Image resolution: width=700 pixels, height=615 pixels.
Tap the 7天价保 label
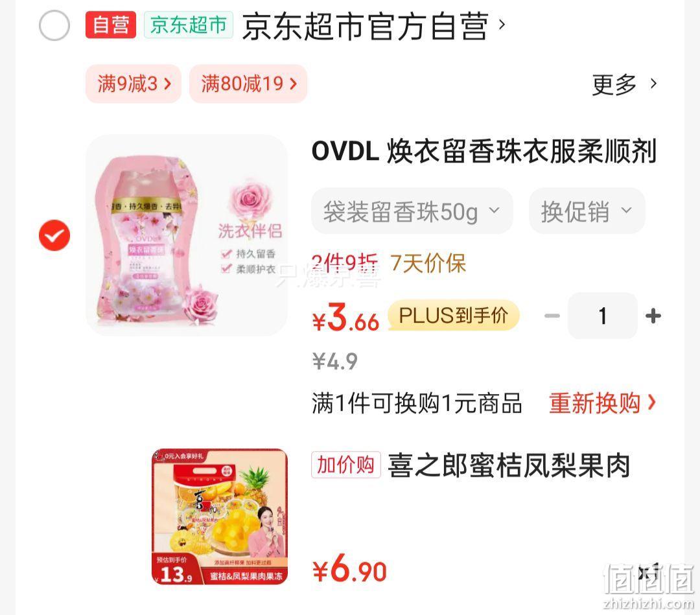coord(428,263)
